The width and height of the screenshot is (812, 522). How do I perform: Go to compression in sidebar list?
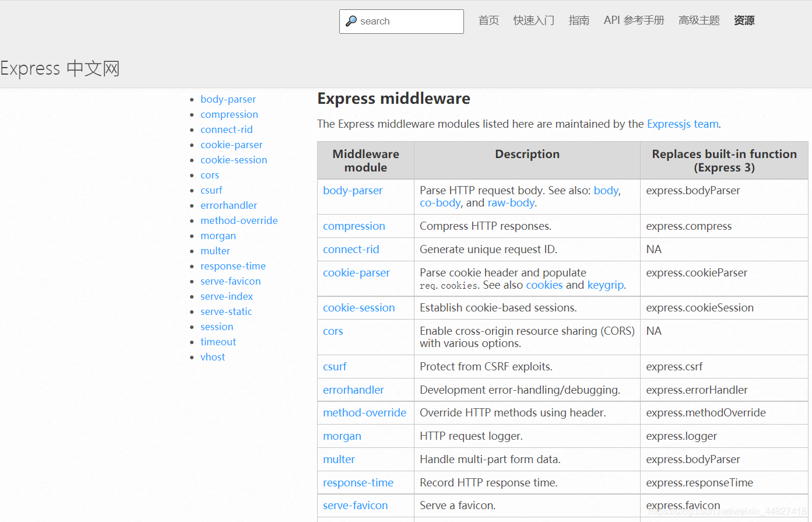229,114
